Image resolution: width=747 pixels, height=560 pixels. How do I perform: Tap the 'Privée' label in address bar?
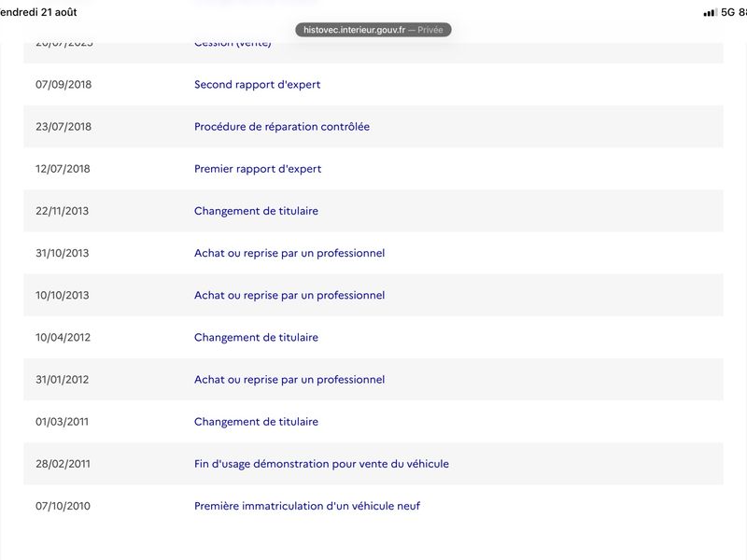(430, 30)
